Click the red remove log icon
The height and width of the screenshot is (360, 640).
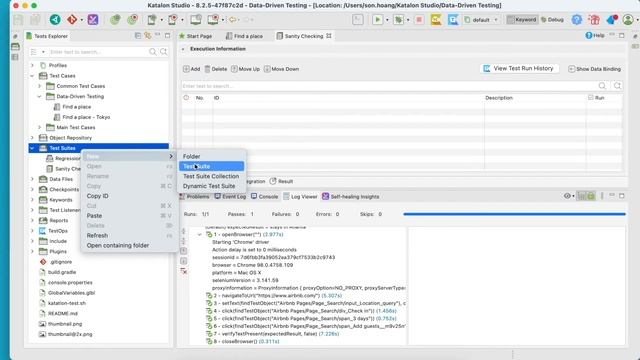184,271
